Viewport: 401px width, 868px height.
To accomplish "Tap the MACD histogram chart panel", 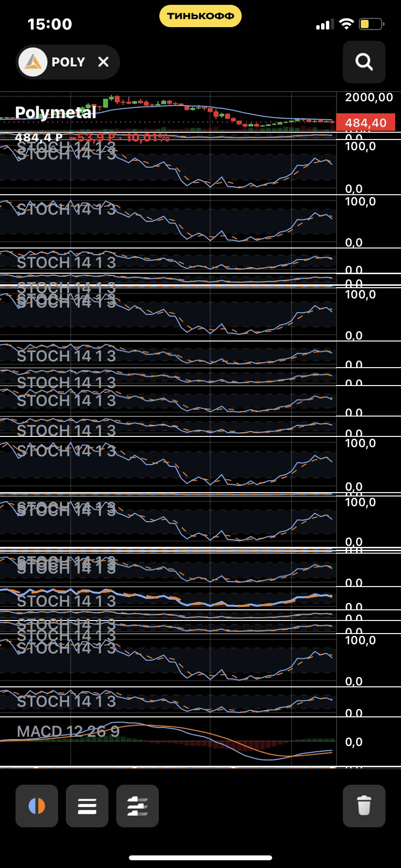I will coord(168,742).
